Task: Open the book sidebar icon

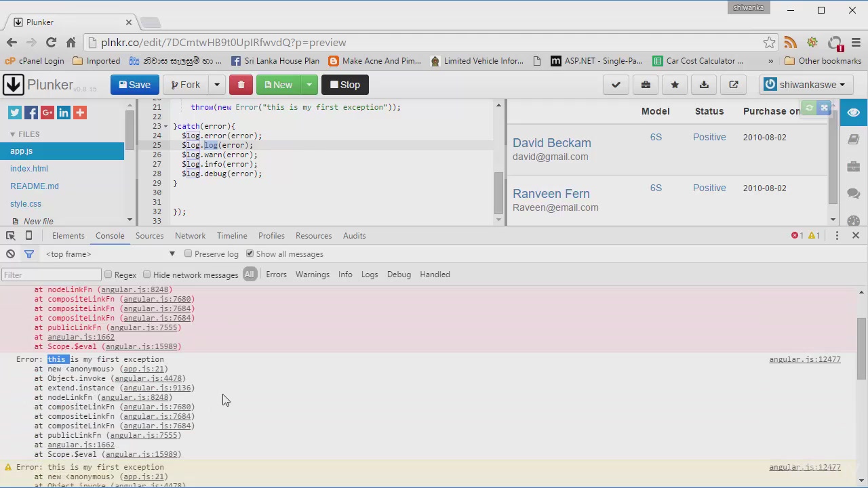Action: coord(854,140)
